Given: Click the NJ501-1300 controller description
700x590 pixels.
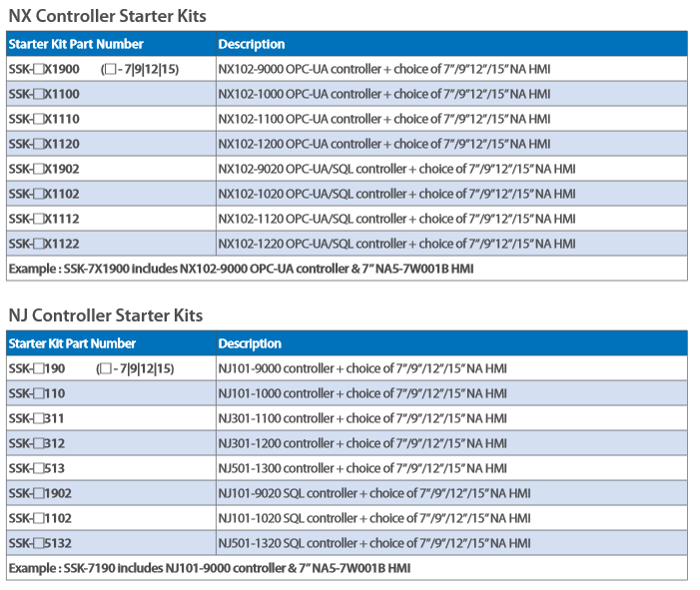Looking at the screenshot, I should coord(362,468).
